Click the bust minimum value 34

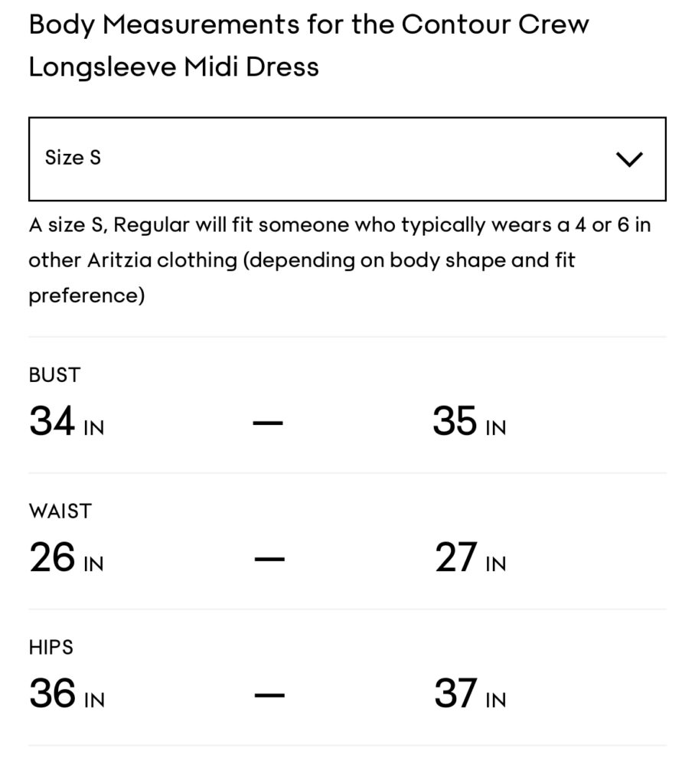point(52,421)
